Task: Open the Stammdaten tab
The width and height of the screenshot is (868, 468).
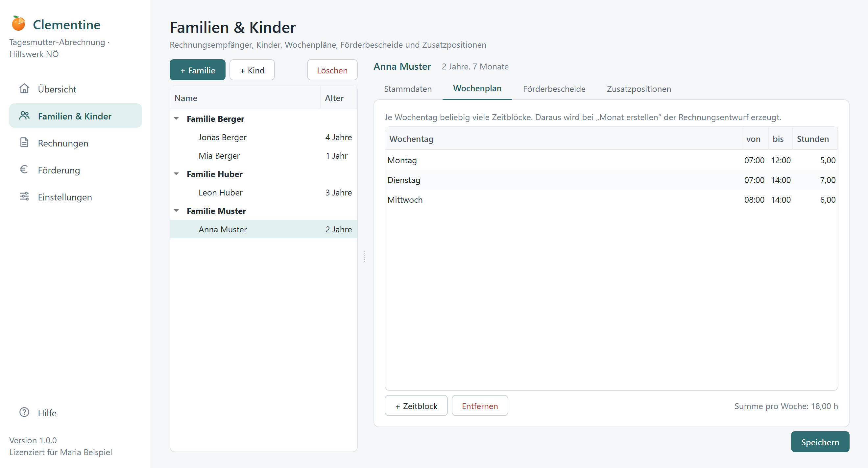Action: (408, 89)
